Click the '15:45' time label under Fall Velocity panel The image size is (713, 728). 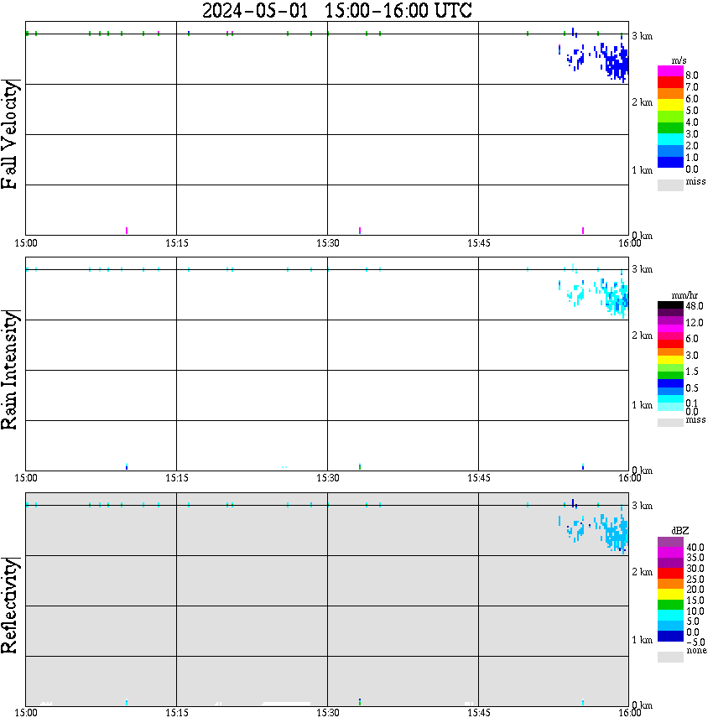pos(479,243)
